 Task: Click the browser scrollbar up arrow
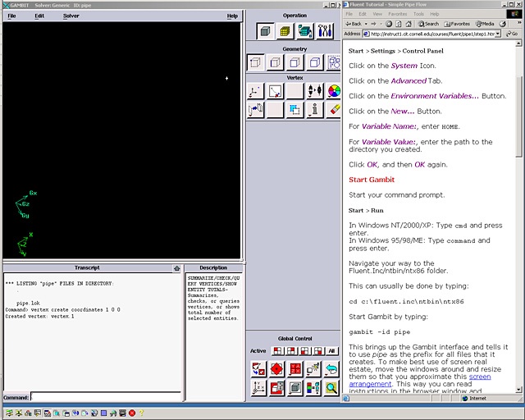click(x=518, y=43)
